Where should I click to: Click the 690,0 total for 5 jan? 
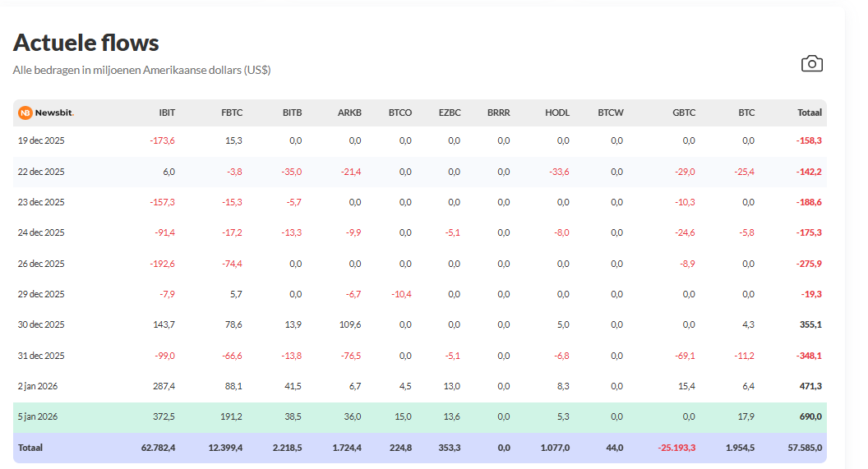click(x=810, y=417)
